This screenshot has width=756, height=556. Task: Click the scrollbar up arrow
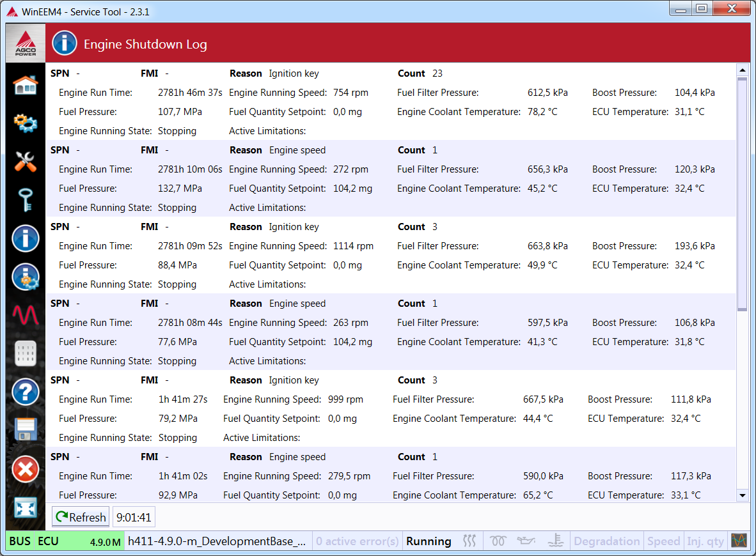(x=742, y=70)
